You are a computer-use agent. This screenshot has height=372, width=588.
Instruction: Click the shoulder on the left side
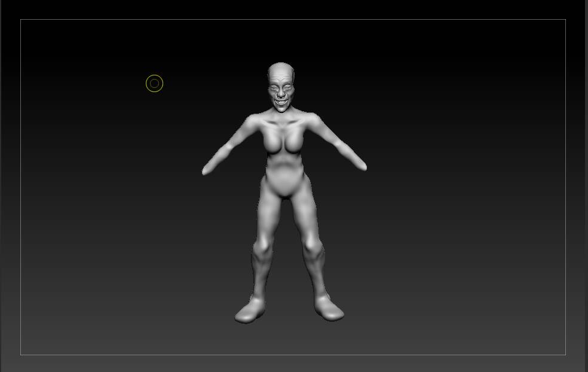click(253, 120)
